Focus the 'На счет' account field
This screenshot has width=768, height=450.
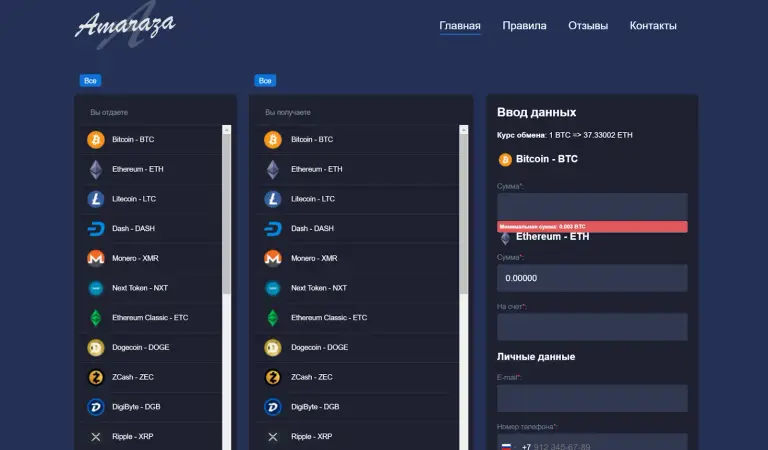(592, 327)
